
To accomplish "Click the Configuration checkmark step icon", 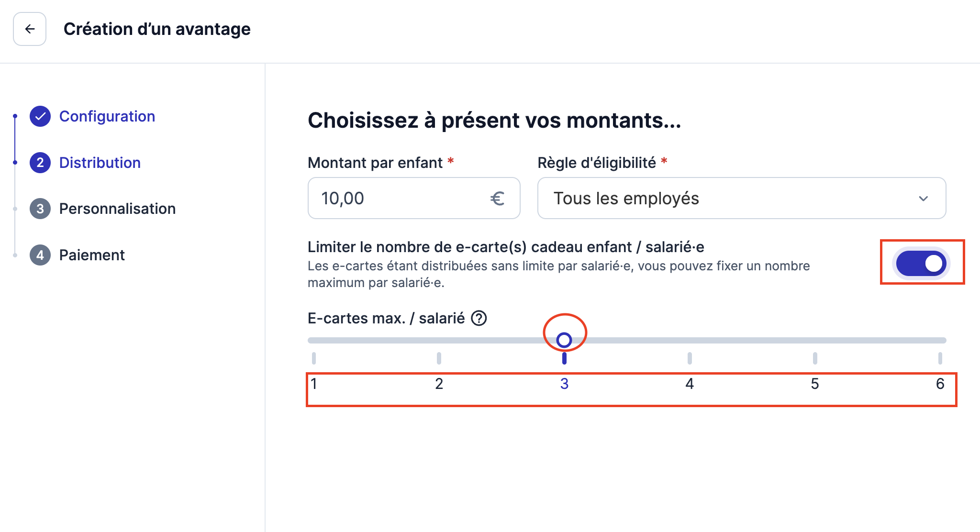I will pos(40,116).
